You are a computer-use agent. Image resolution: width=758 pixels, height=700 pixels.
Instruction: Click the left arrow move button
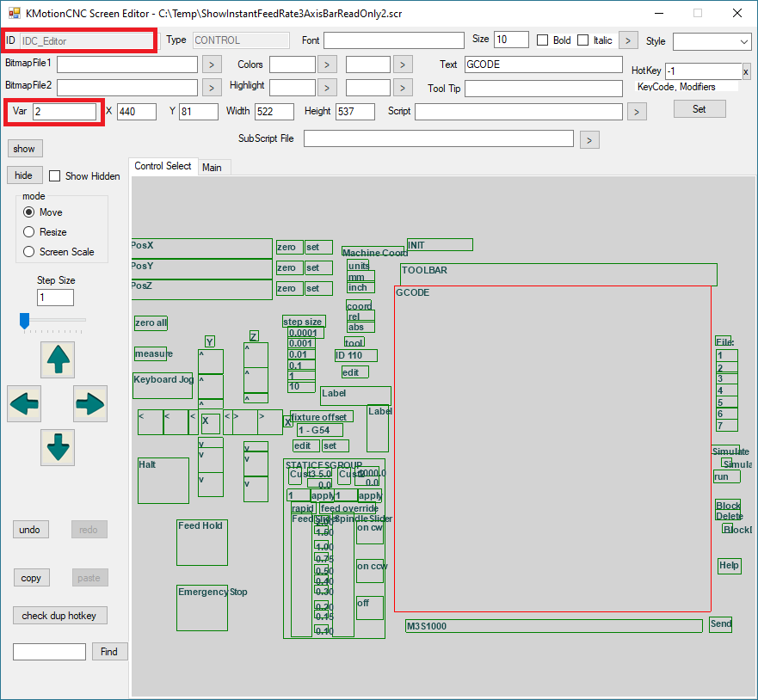pos(24,403)
